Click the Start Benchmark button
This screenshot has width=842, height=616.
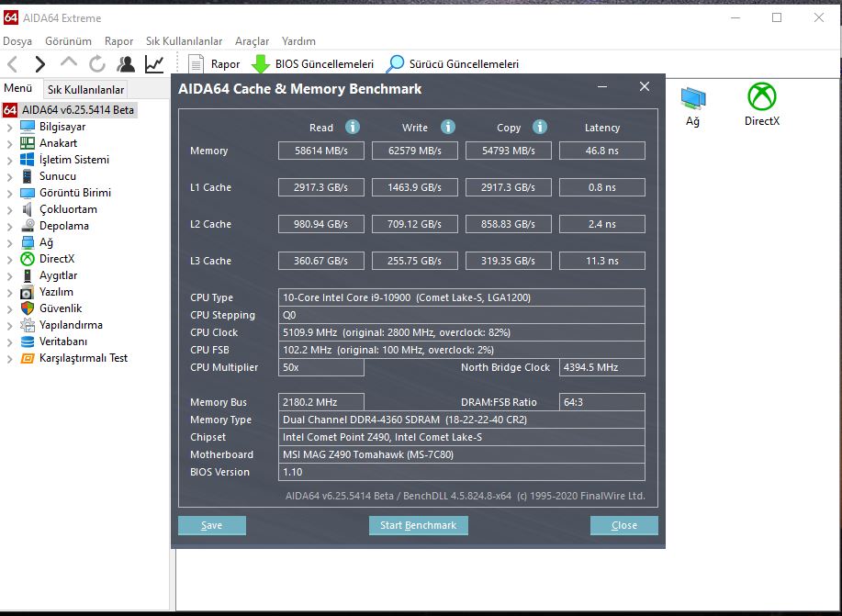[419, 525]
